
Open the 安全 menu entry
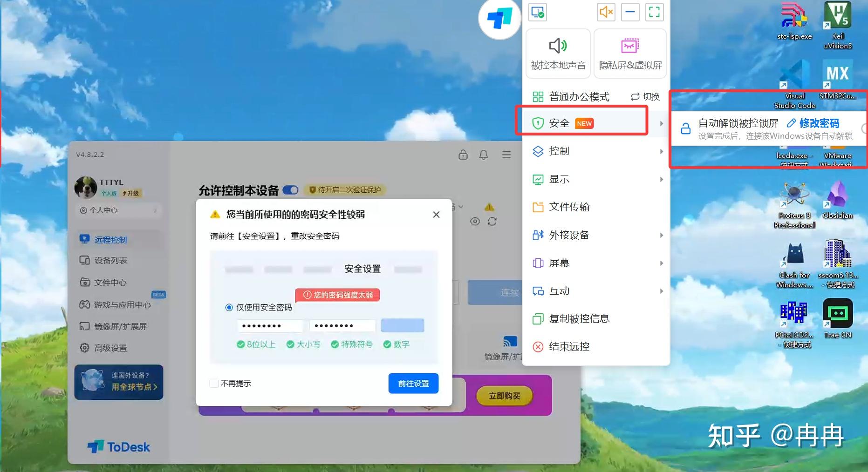click(x=561, y=122)
